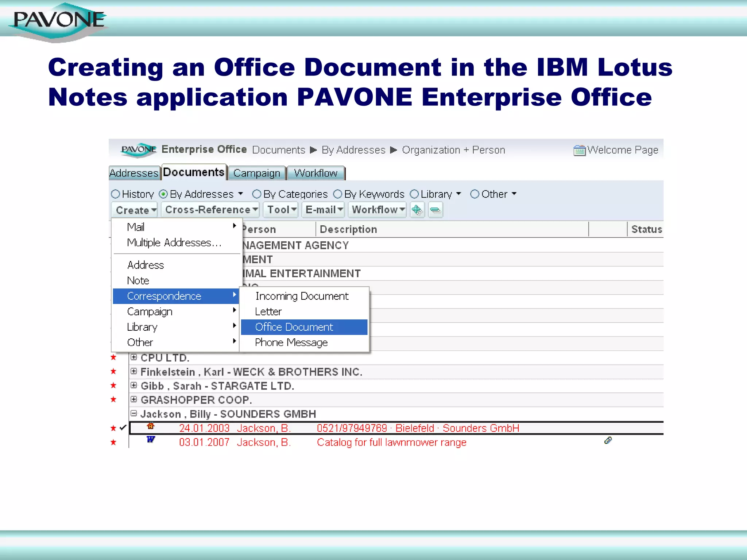Choose Multiple Addresses... menu item

(x=177, y=242)
